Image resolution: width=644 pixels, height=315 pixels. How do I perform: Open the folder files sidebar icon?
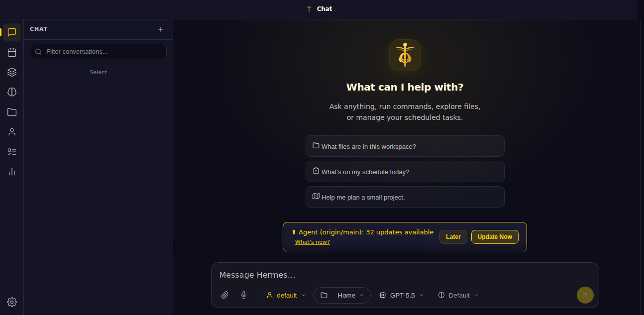point(12,112)
